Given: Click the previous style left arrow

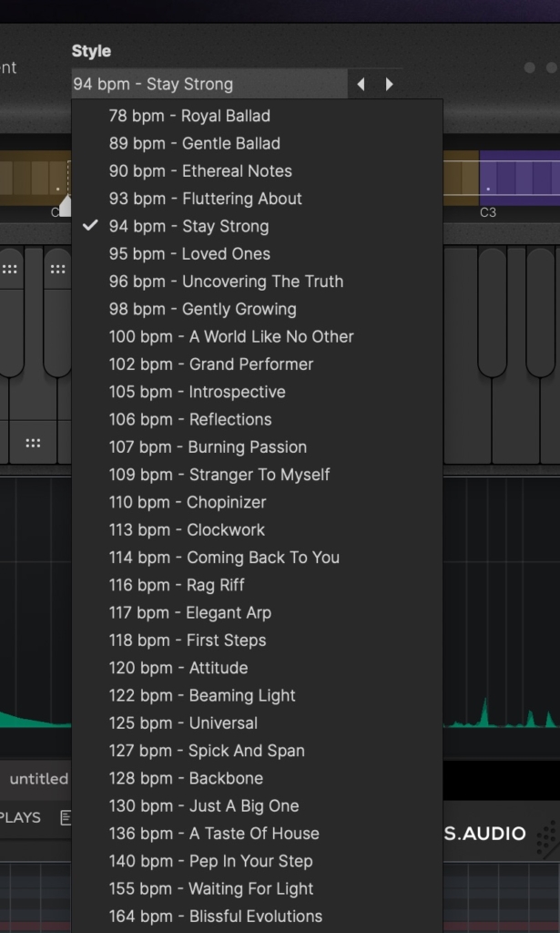Looking at the screenshot, I should [361, 85].
